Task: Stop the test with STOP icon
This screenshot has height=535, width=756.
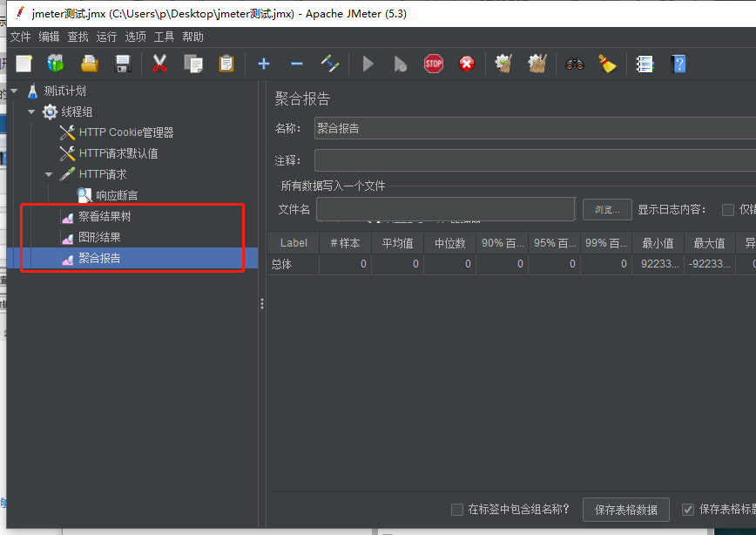Action: (x=434, y=64)
